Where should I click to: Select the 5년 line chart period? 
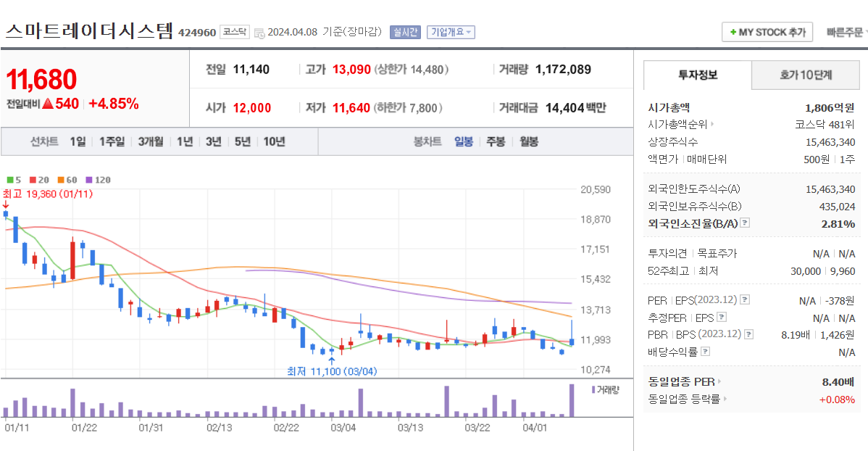(x=243, y=141)
